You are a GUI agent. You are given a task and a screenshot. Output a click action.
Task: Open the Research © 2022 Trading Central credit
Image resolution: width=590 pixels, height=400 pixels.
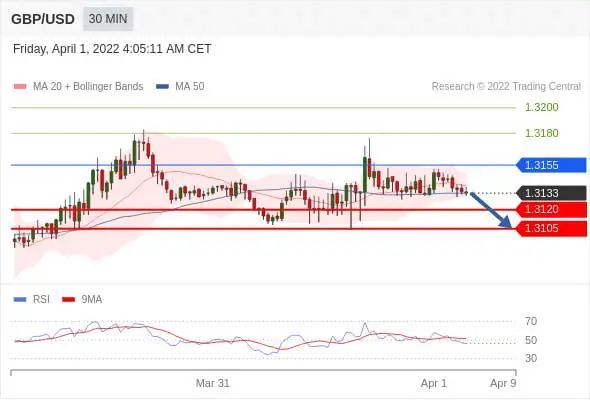pyautogui.click(x=506, y=87)
